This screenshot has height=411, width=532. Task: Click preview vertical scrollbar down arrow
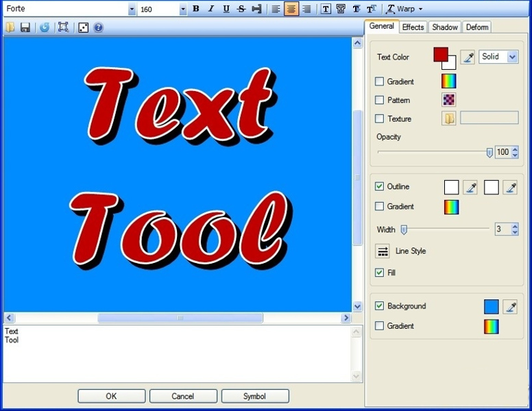click(357, 307)
